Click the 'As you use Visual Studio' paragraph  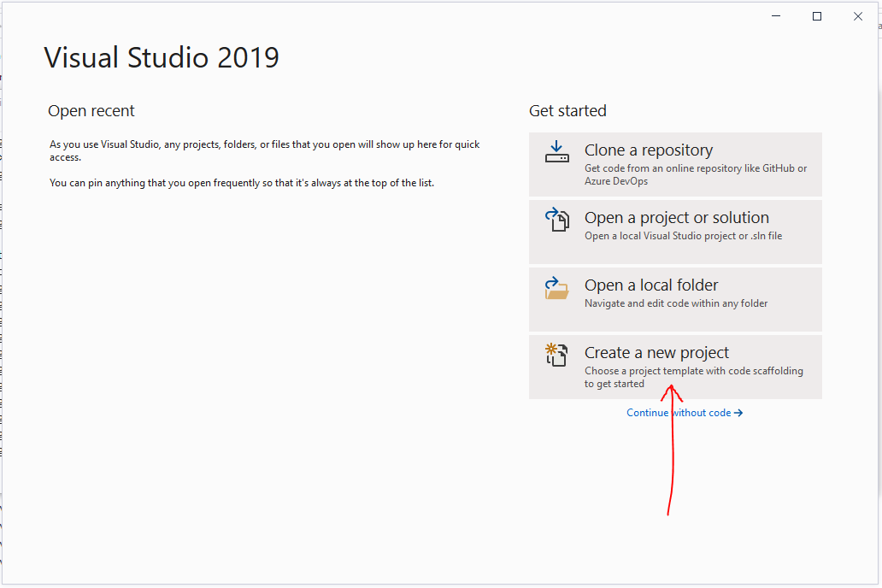click(264, 150)
